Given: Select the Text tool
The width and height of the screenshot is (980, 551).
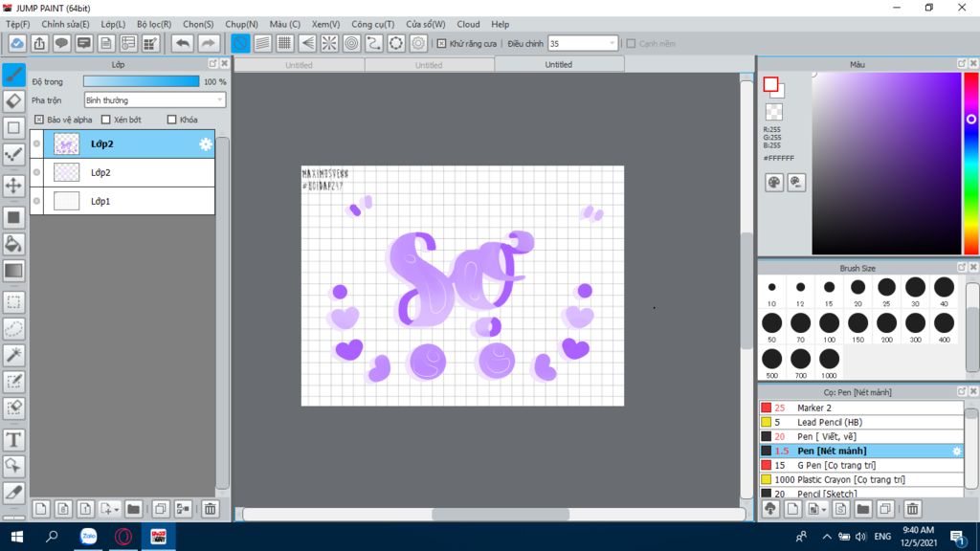Looking at the screenshot, I should pos(13,440).
